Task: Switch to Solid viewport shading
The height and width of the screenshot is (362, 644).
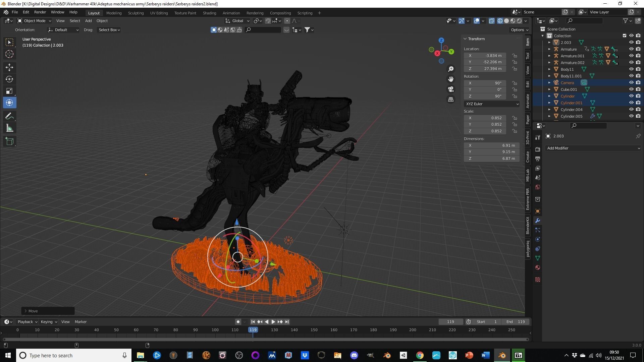Action: [x=506, y=21]
